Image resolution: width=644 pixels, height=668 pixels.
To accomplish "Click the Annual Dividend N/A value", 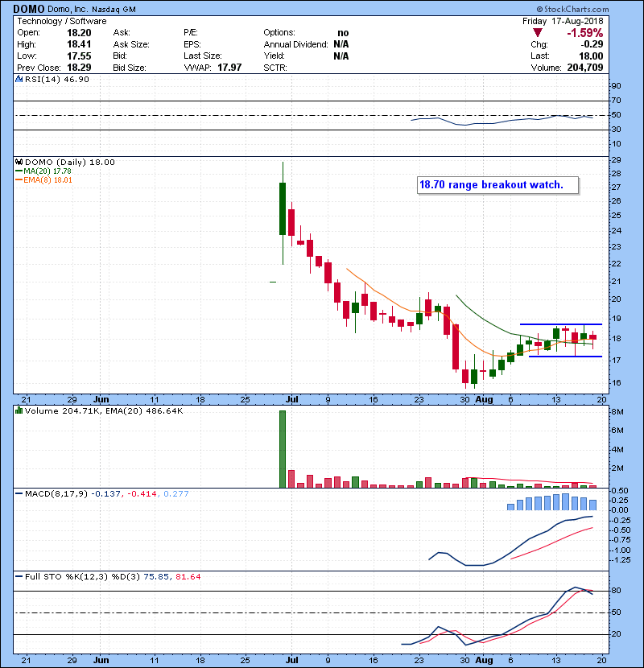I will coord(341,44).
